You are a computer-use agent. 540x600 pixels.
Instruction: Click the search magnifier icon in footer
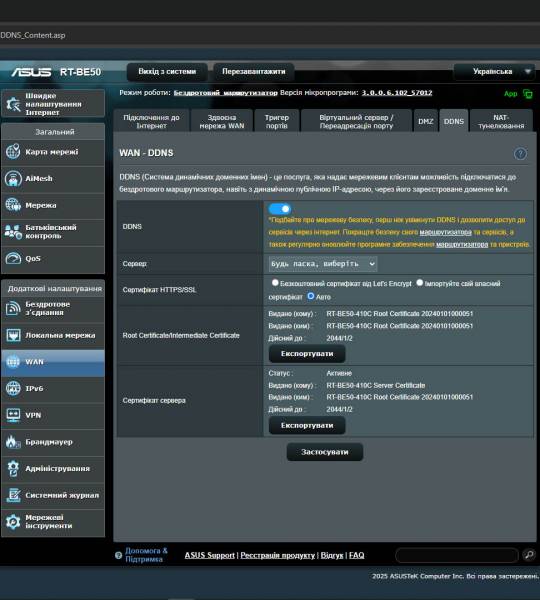(529, 554)
